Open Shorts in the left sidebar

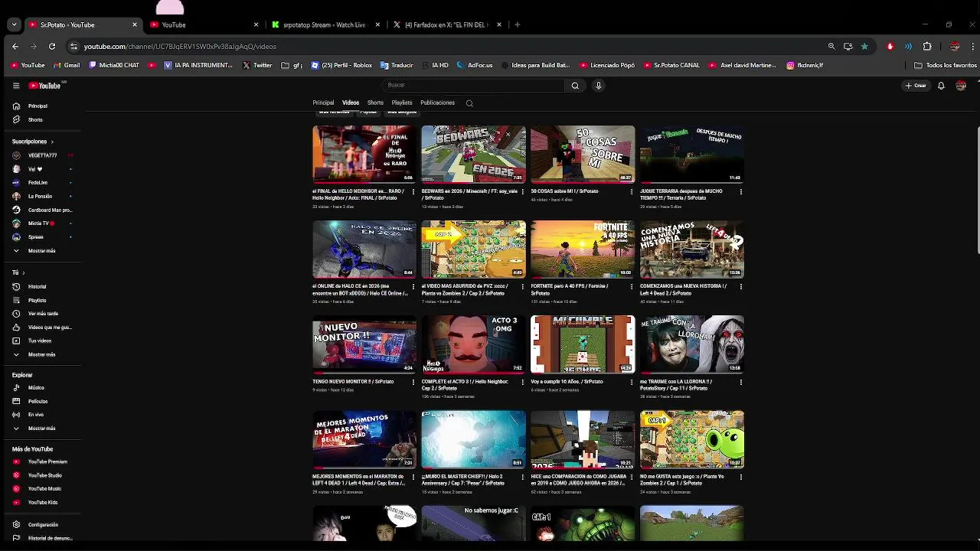pyautogui.click(x=35, y=120)
